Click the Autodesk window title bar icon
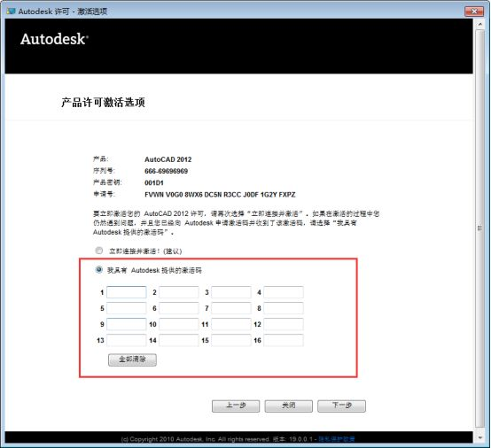This screenshot has height=448, width=491. 11,12
